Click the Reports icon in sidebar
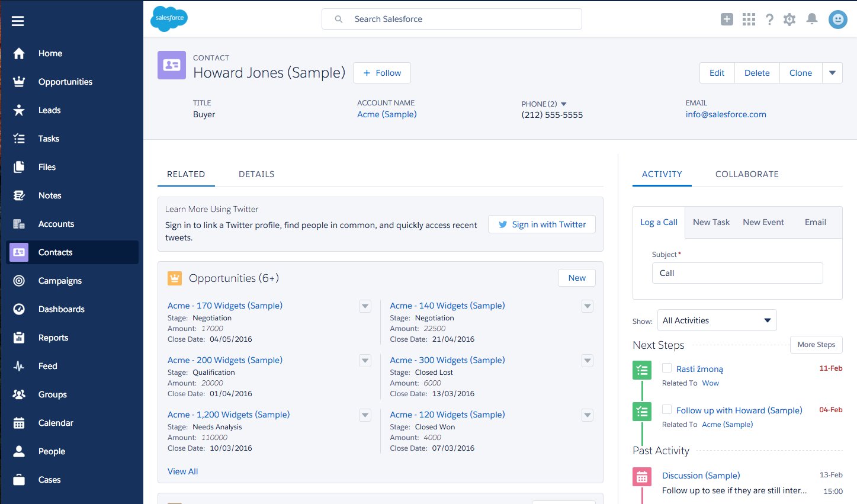Screen dimensions: 857x504 (19, 338)
